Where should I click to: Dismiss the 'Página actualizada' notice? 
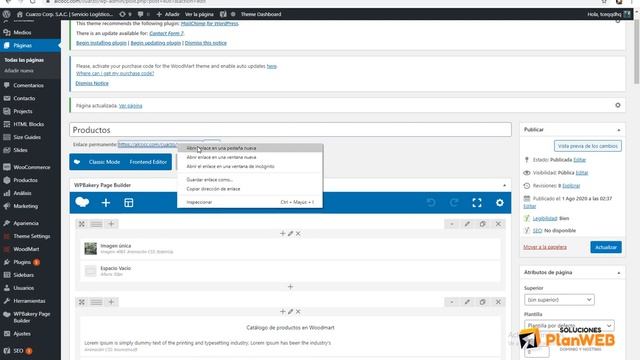[x=618, y=105]
